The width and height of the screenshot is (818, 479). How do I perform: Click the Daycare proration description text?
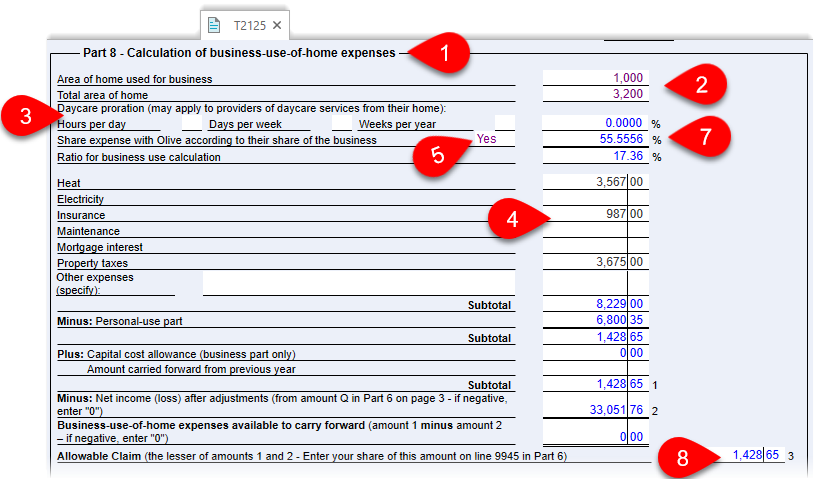tap(251, 109)
